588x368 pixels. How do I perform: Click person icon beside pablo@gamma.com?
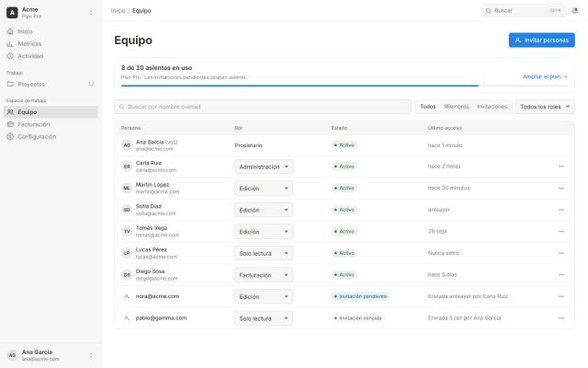(x=127, y=318)
